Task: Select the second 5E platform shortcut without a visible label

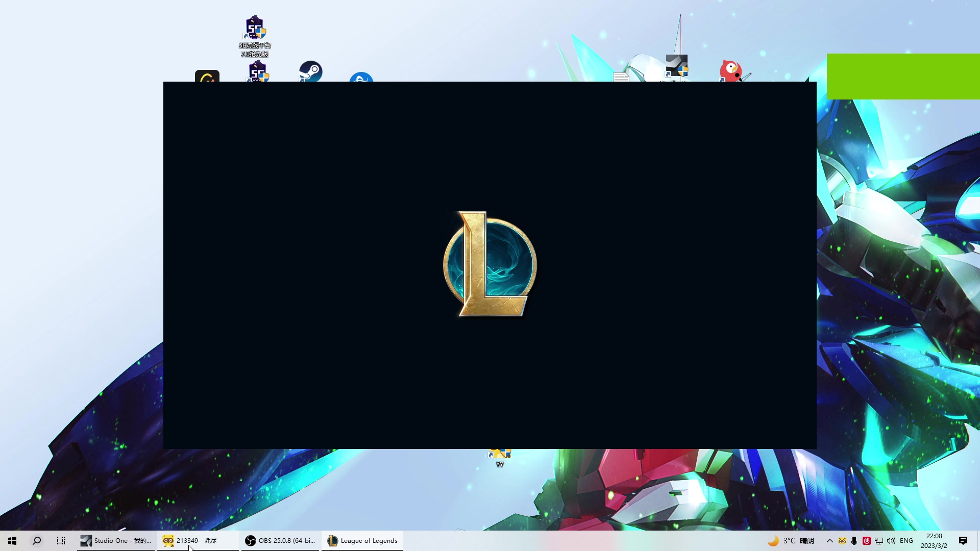Action: click(x=258, y=71)
